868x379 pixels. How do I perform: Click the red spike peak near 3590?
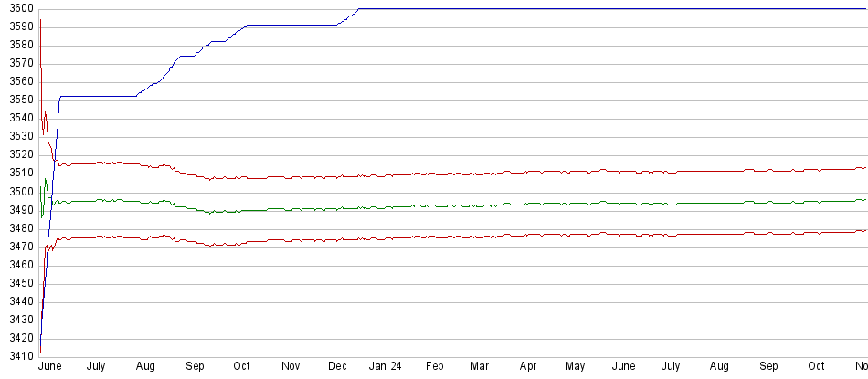[40, 22]
